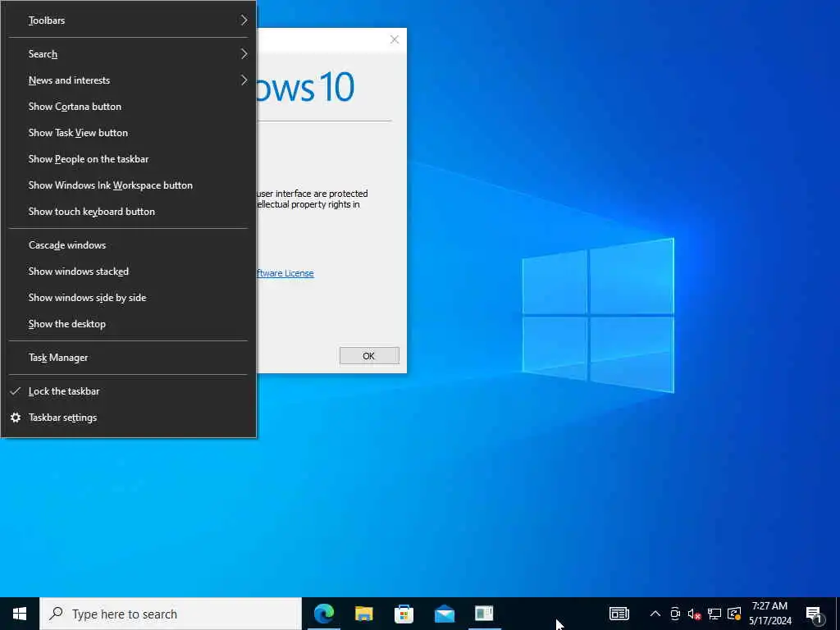
Task: Open Task Manager from context menu
Action: click(x=128, y=358)
